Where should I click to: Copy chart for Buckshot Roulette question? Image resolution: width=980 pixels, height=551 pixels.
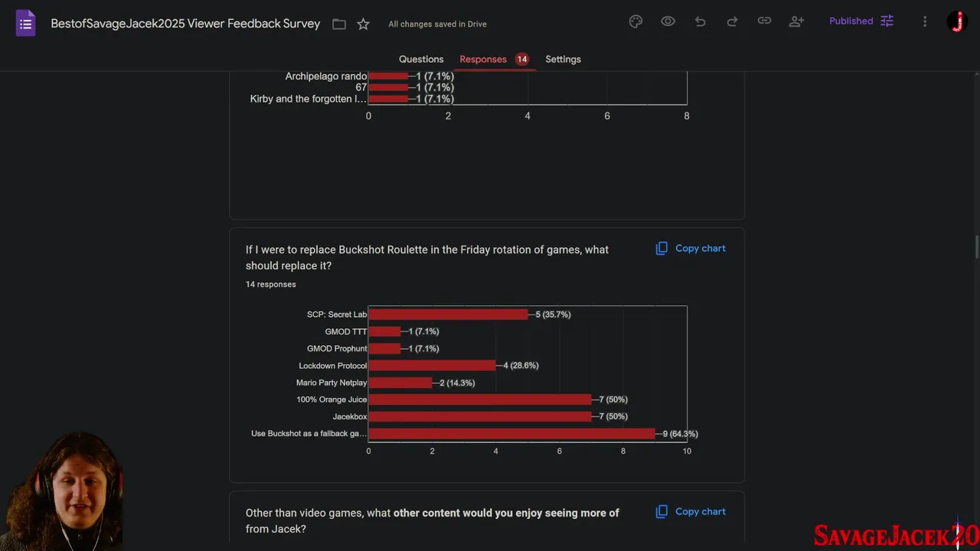691,249
